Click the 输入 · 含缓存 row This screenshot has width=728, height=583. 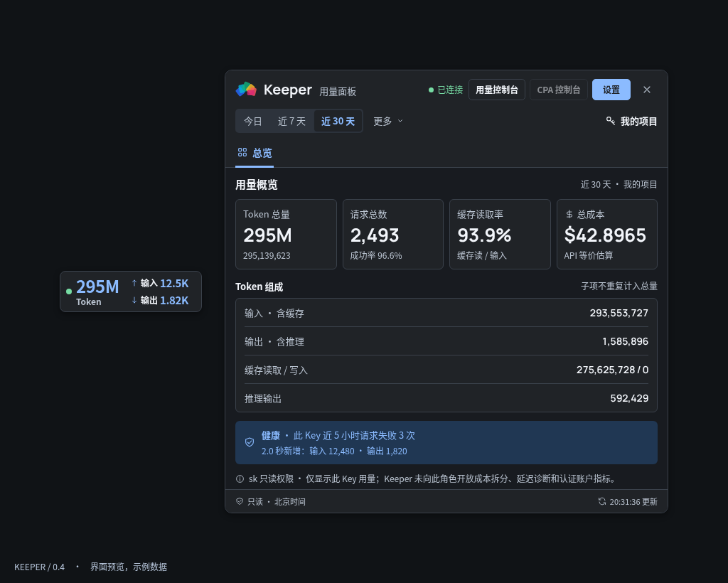446,313
